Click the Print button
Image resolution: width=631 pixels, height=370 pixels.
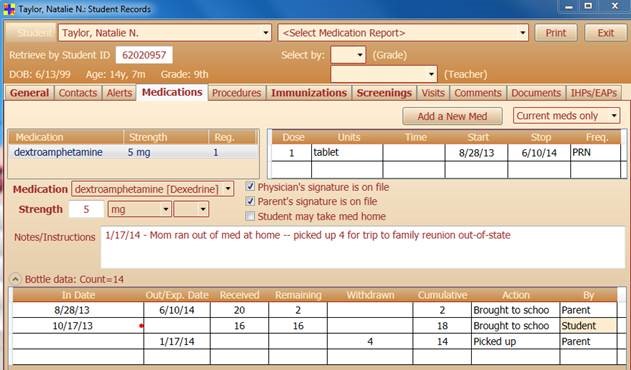point(556,33)
